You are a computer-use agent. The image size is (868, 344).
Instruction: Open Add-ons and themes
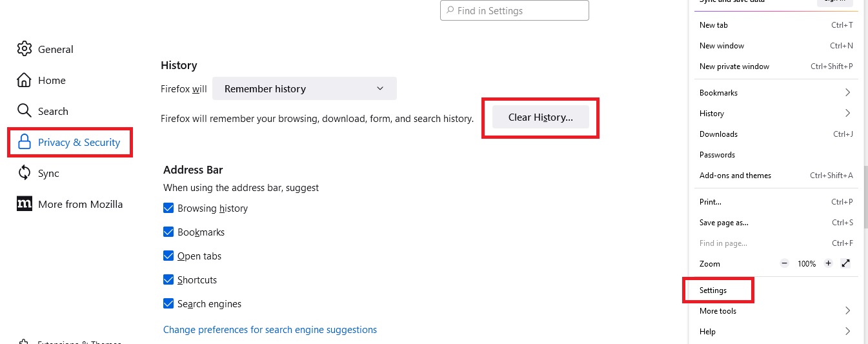tap(776, 176)
